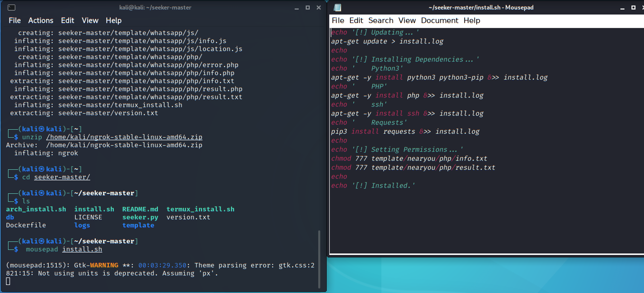Click the 'whatsapp/php/result.php' inflating line
Image resolution: width=644 pixels, height=293 pixels.
point(128,89)
